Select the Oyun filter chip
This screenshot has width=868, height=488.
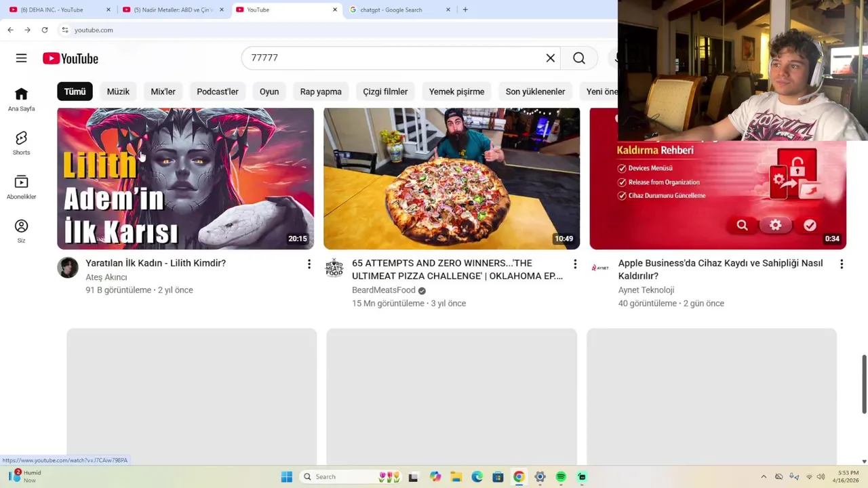click(x=269, y=91)
